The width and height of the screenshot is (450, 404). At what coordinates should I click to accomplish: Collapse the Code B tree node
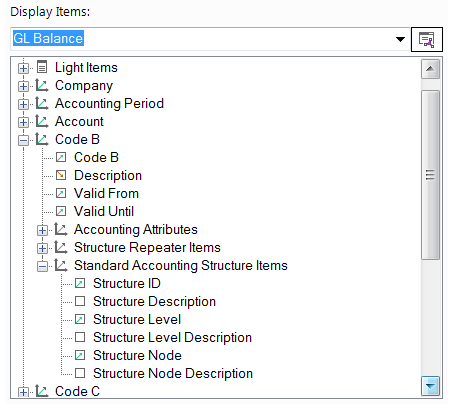click(x=23, y=140)
